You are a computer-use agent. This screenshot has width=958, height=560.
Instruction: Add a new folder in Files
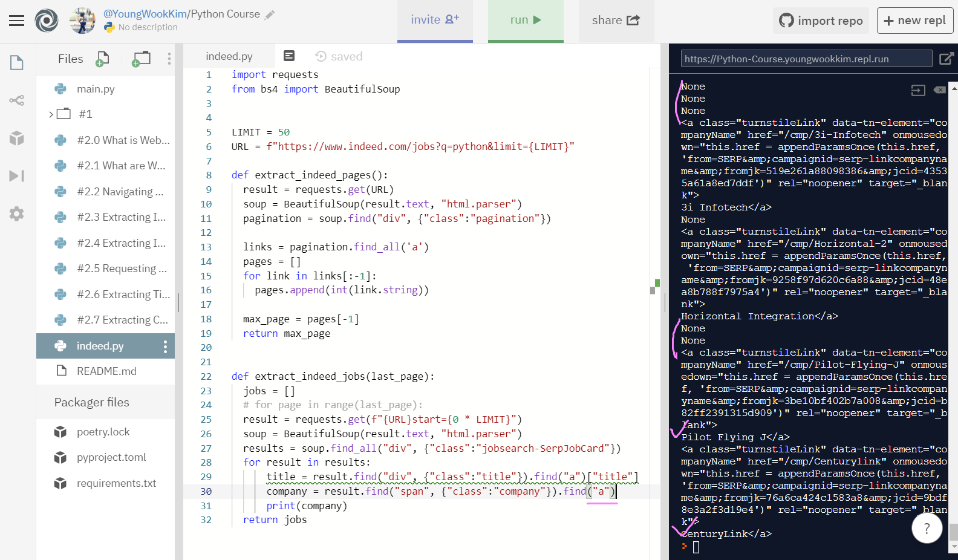(x=141, y=59)
